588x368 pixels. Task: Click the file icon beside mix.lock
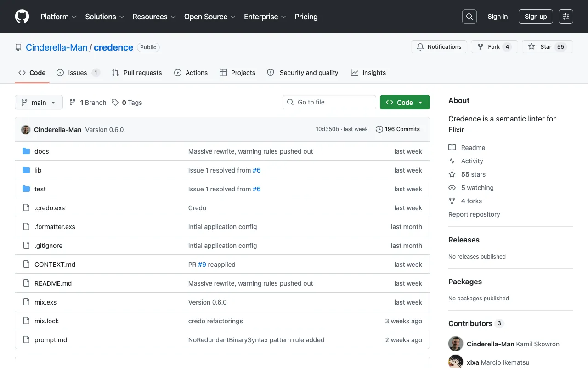(x=26, y=321)
